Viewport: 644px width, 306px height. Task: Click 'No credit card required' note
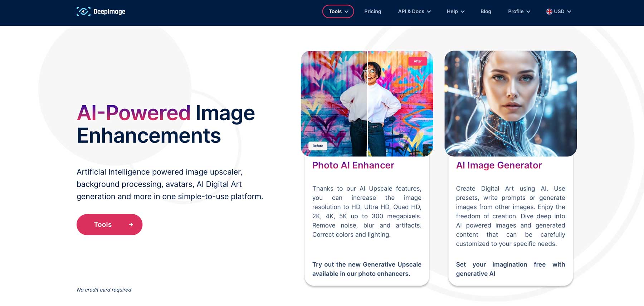tap(104, 290)
